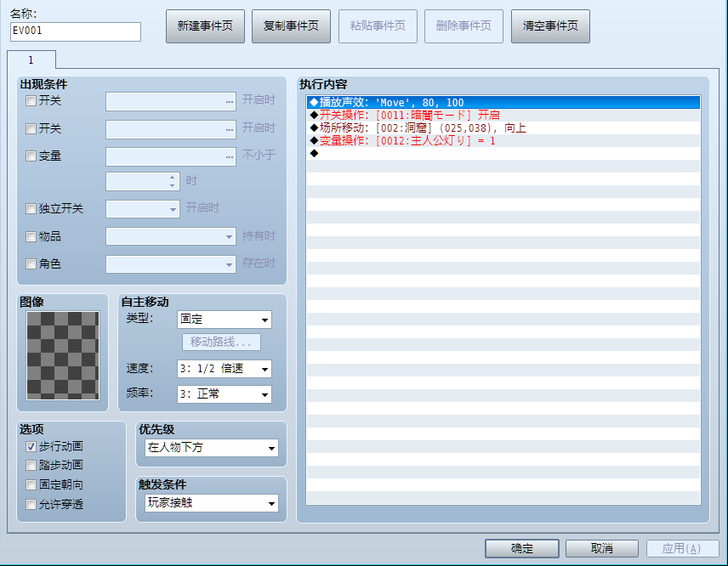Open the 角色 selection dropdown
Viewport: 728px width, 566px height.
[171, 264]
